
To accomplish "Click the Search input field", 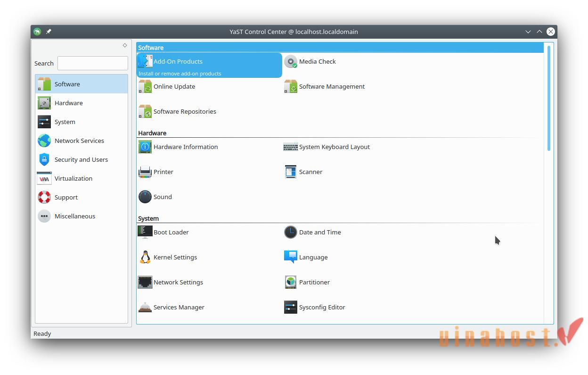I will (93, 63).
